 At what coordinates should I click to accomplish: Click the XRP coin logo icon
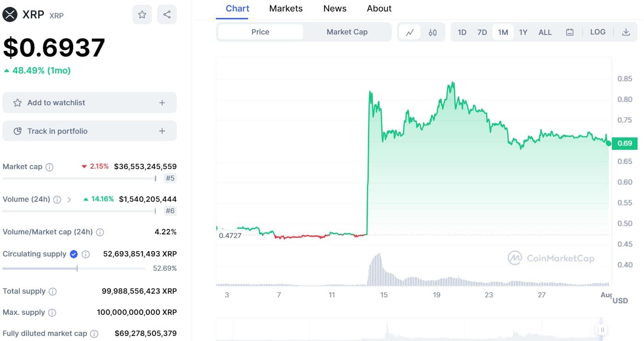click(x=10, y=15)
